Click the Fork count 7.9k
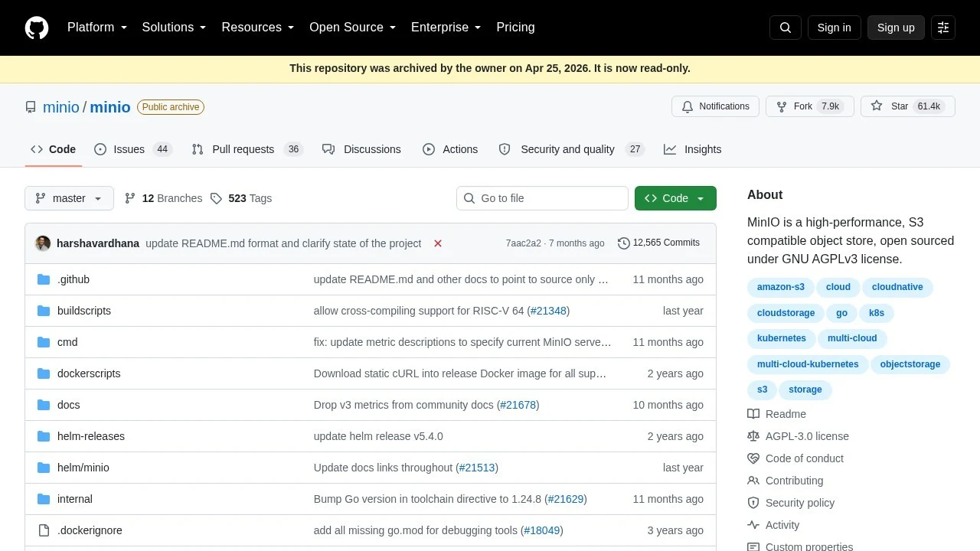 click(x=831, y=106)
